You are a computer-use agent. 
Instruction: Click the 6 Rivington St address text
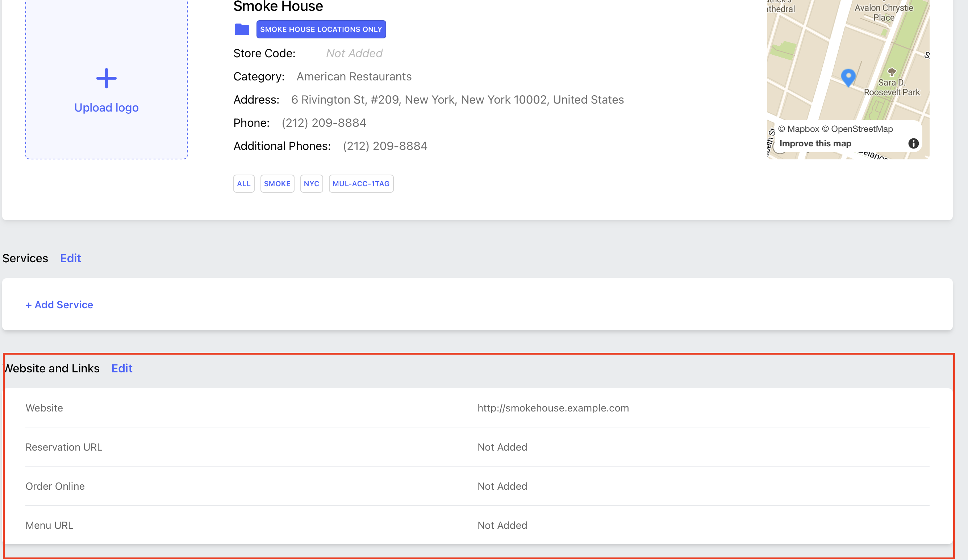point(457,100)
